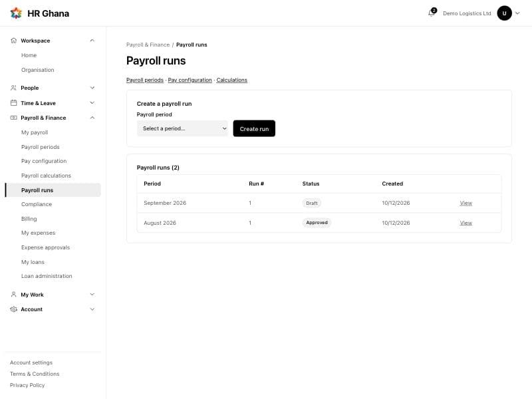Click the Account gear icon

point(13,309)
